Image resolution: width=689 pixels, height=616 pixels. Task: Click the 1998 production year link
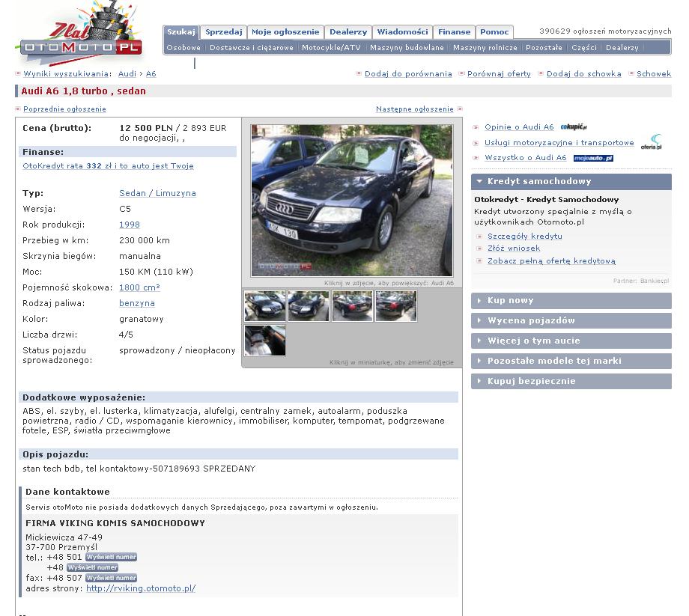click(x=129, y=225)
